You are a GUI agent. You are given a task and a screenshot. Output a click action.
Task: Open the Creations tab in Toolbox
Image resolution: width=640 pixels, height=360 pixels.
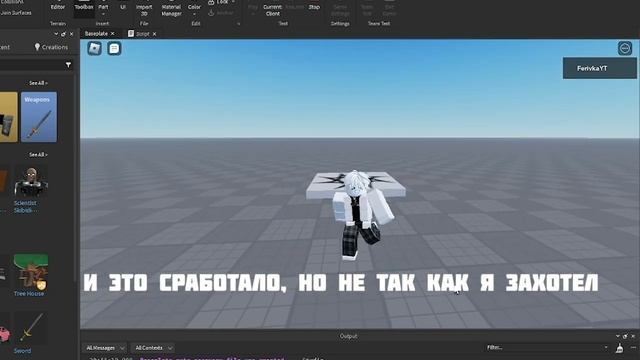coord(51,47)
